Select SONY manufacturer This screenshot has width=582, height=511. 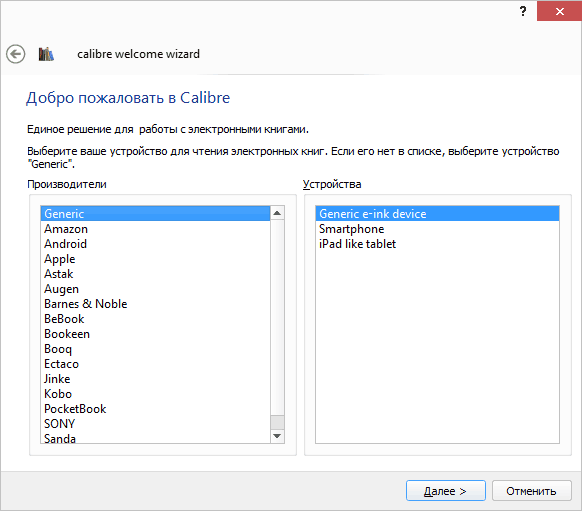pyautogui.click(x=155, y=424)
